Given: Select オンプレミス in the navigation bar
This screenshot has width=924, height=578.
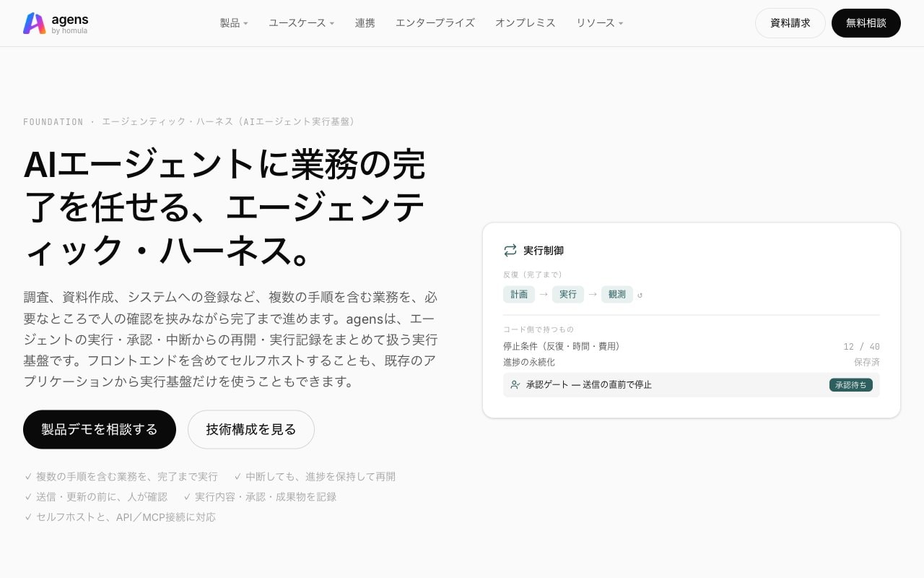Looking at the screenshot, I should coord(526,23).
